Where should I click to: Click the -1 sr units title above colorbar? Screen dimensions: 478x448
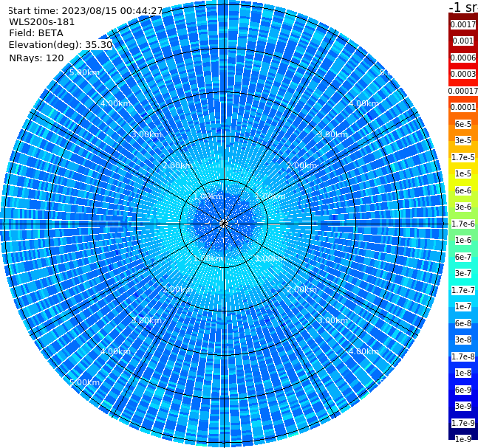[464, 7]
